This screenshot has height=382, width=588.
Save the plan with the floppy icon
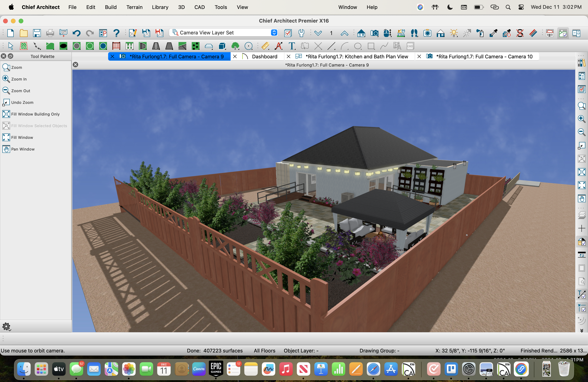(x=37, y=33)
